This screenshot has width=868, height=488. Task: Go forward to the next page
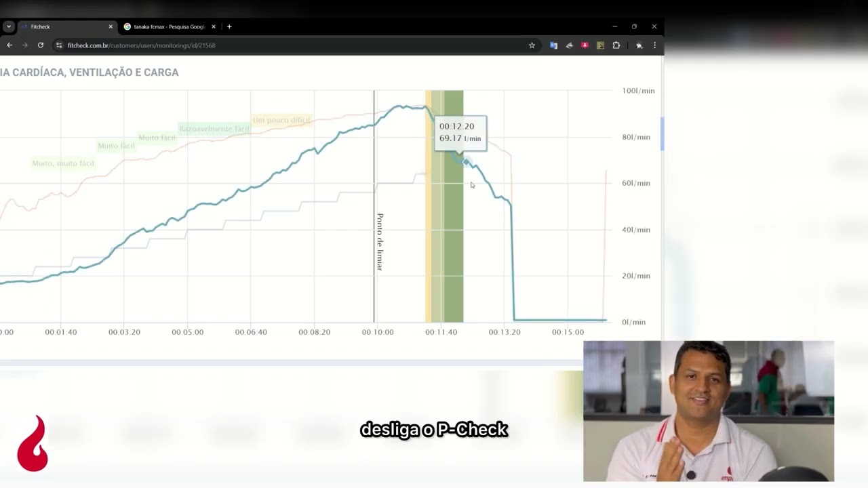25,45
